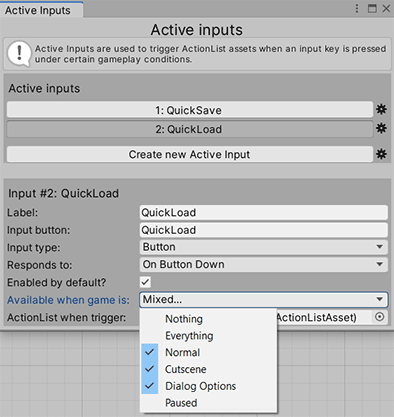Click Create new Active Input button
The image size is (394, 417).
(x=190, y=154)
